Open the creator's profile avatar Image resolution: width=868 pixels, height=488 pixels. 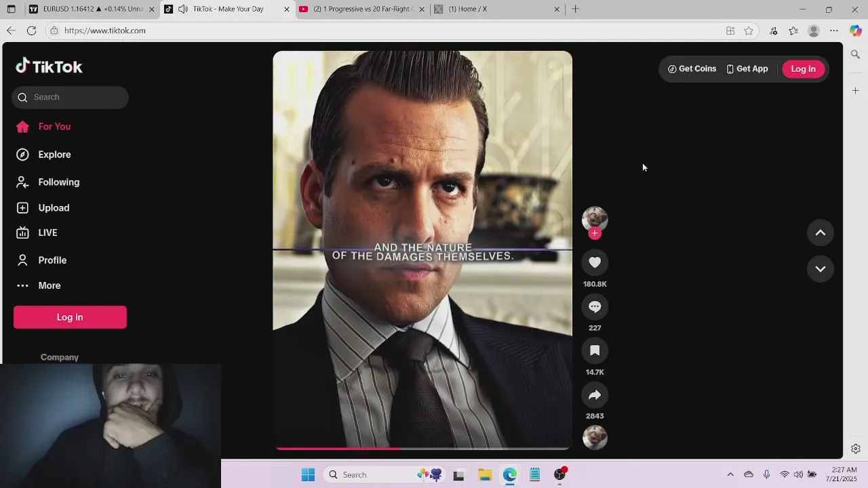(595, 219)
